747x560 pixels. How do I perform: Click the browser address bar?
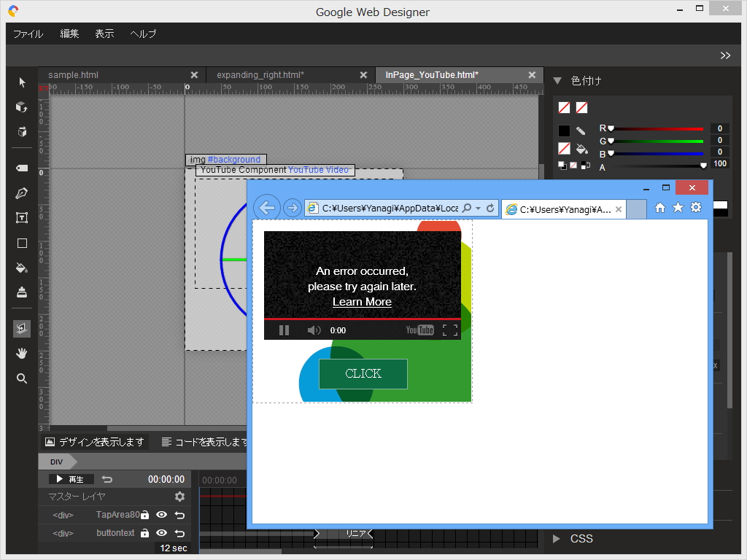[x=390, y=208]
